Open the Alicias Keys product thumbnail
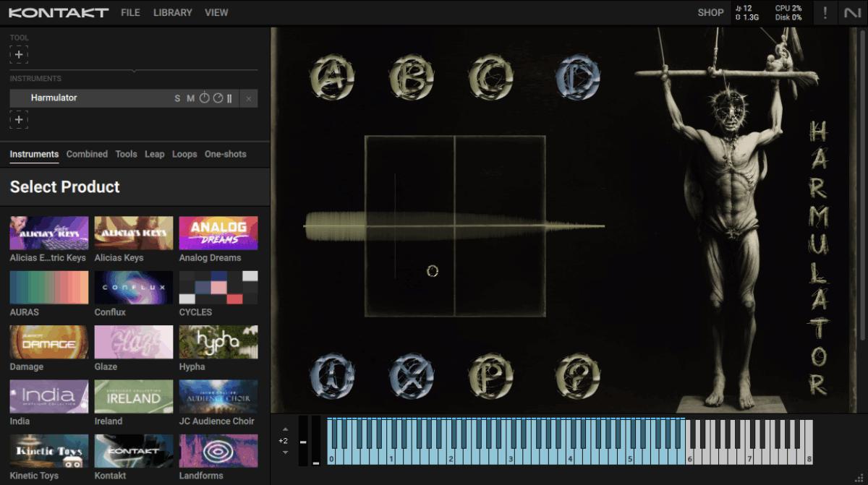 point(134,233)
